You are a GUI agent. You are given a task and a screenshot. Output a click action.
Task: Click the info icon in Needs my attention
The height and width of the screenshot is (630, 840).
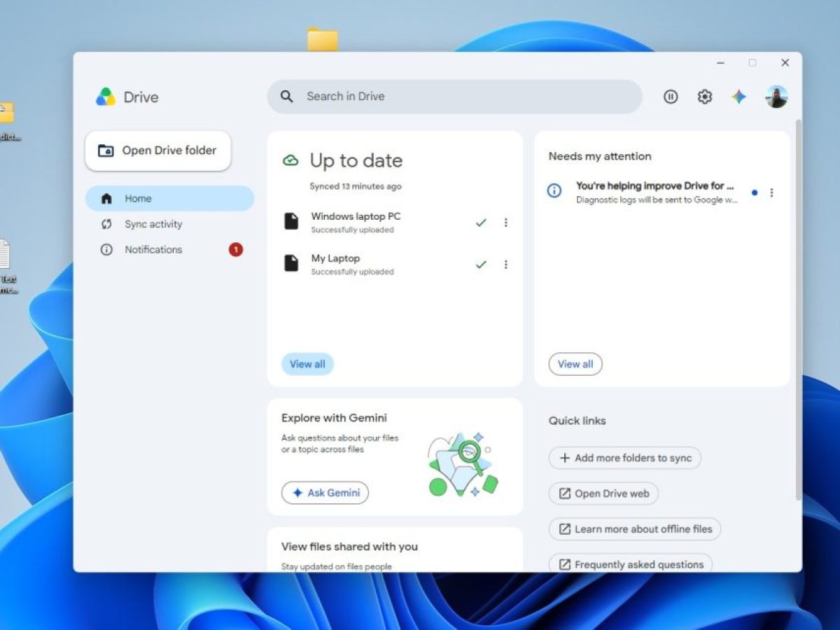coord(554,190)
